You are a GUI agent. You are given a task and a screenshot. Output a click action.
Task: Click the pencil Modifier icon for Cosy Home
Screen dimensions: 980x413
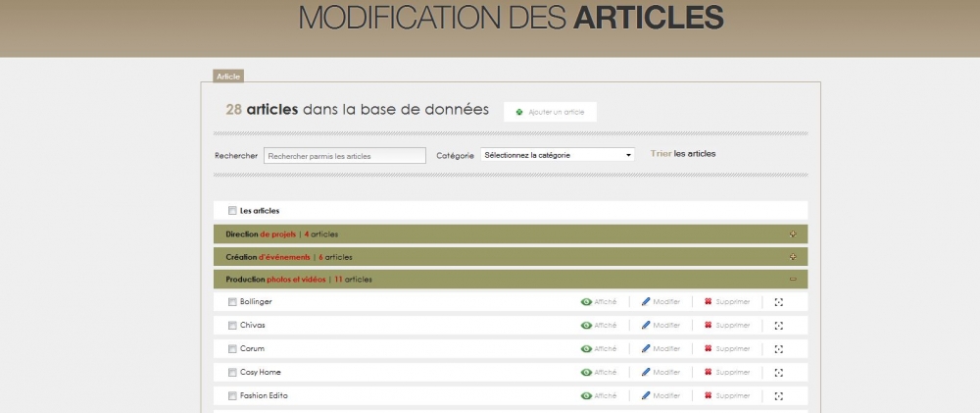coord(646,372)
